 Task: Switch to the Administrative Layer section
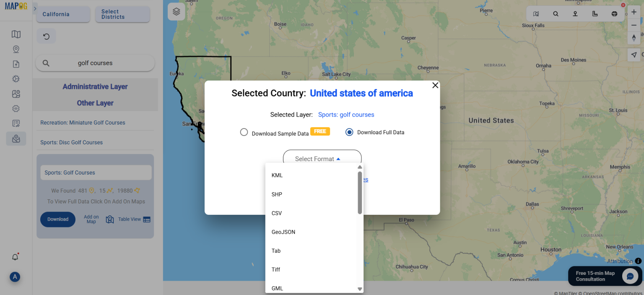coord(95,86)
